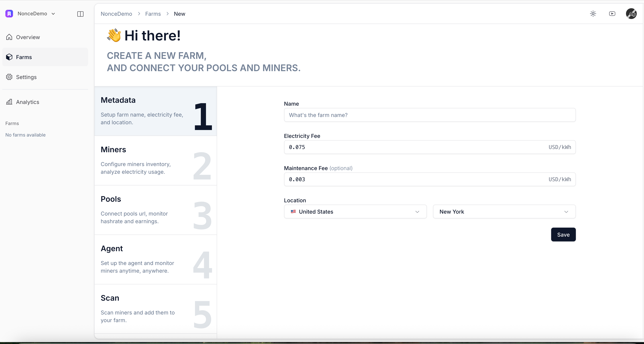This screenshot has height=344, width=644.
Task: Open the YouTube tutorial icon
Action: click(x=612, y=14)
